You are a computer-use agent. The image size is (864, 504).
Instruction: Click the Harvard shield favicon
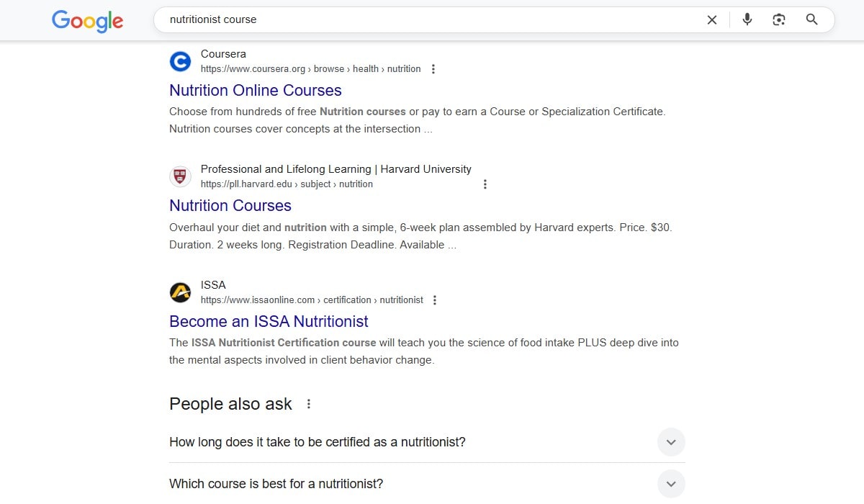tap(180, 176)
